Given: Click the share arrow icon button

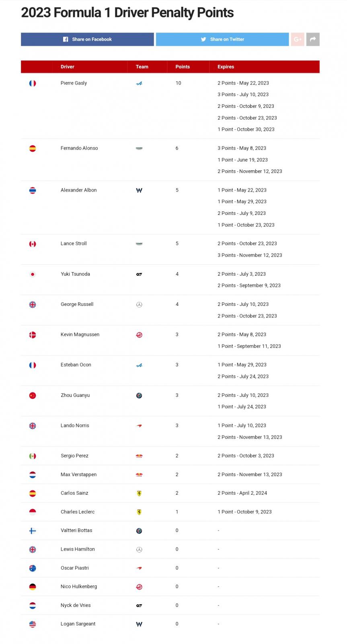Looking at the screenshot, I should click(313, 39).
